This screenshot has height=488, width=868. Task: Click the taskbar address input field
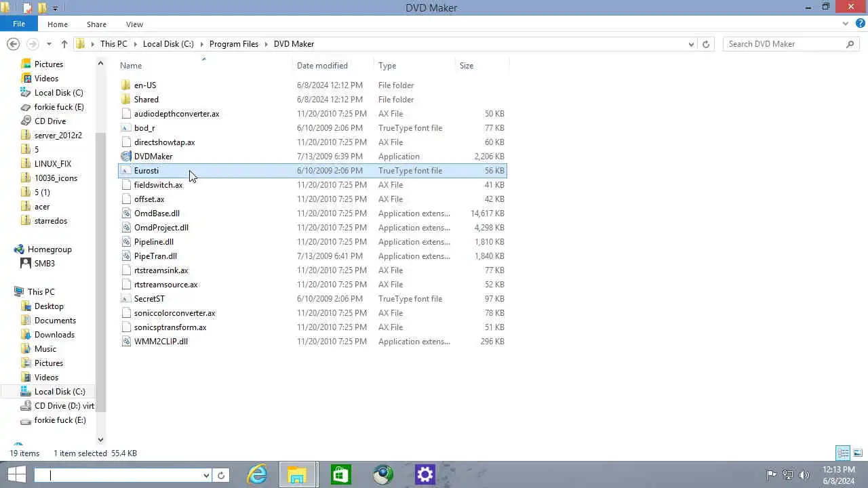pyautogui.click(x=118, y=475)
